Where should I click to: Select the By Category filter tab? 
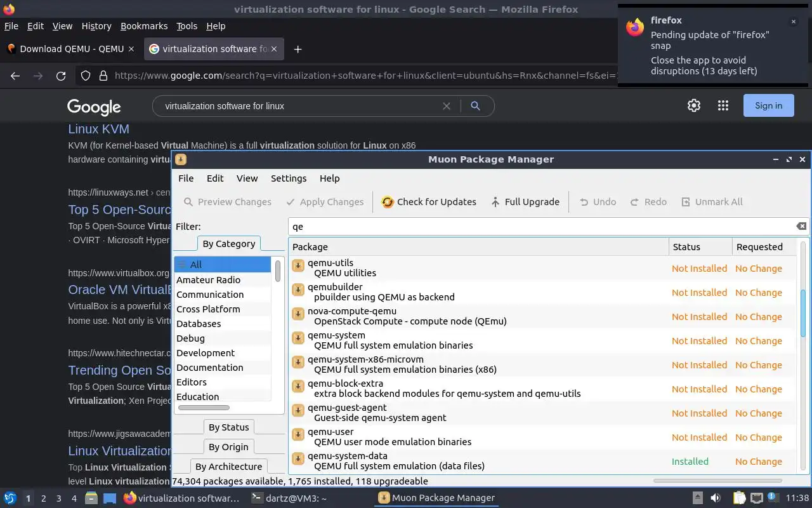pyautogui.click(x=229, y=244)
